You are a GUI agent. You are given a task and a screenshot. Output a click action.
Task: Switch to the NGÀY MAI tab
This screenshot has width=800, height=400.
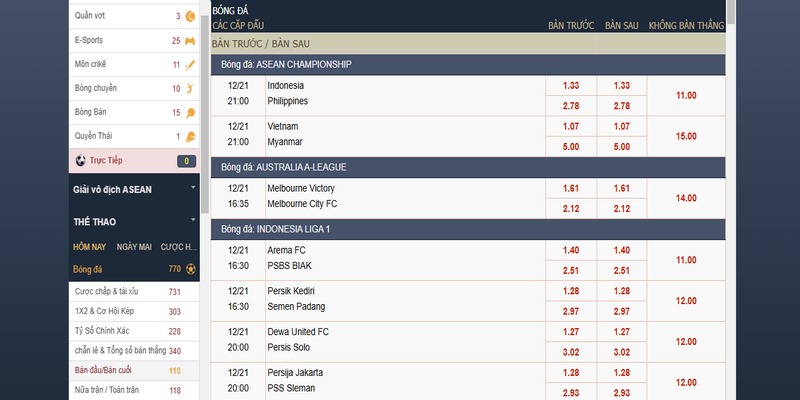133,246
